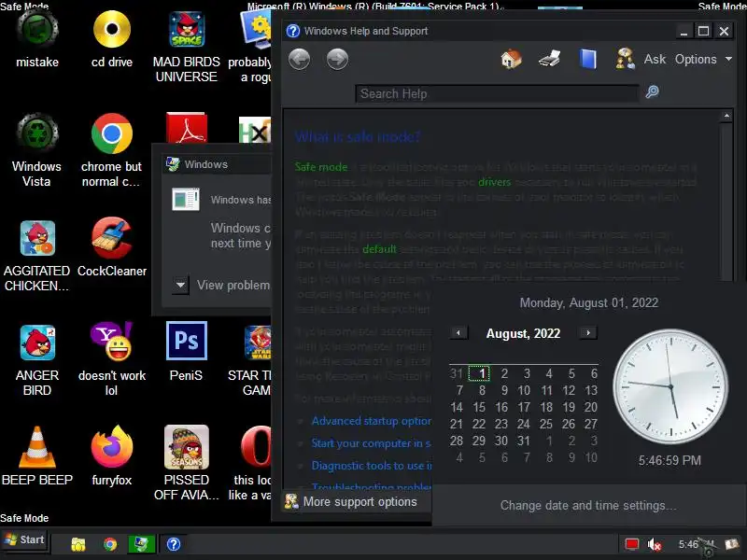Open AGGITATED CHICKEN shortcut
Screen dimensions: 747x560
click(37, 256)
